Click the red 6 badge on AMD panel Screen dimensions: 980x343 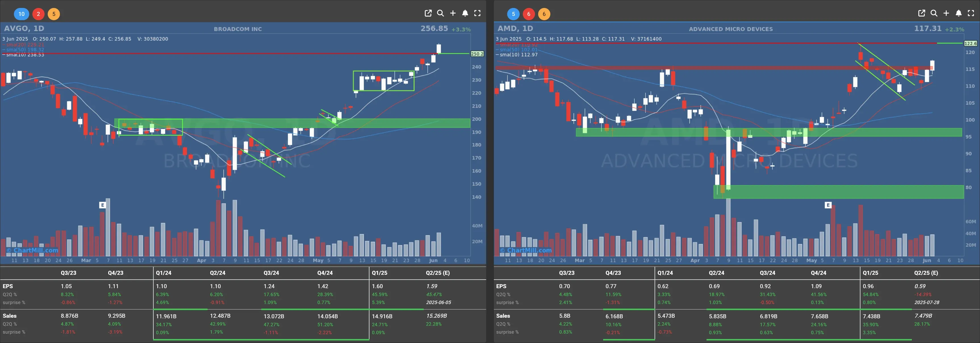click(x=528, y=14)
